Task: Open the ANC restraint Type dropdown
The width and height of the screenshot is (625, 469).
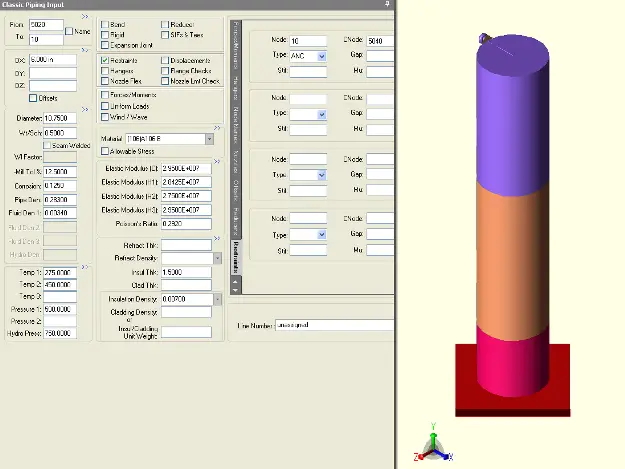Action: tap(321, 56)
